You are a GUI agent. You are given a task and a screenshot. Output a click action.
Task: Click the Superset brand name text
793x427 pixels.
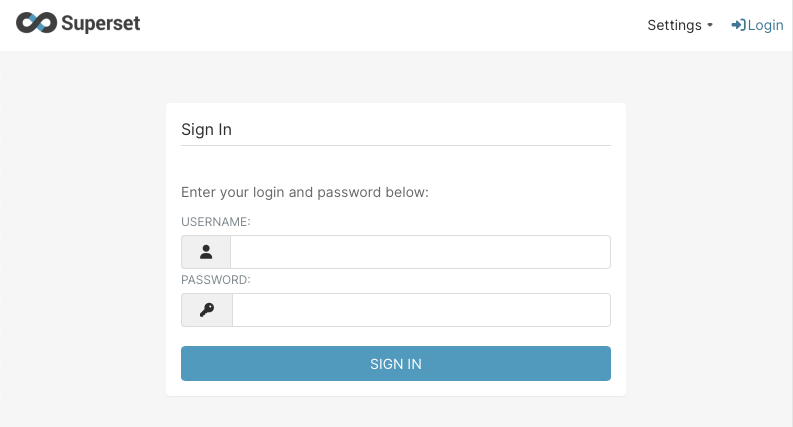tap(101, 23)
